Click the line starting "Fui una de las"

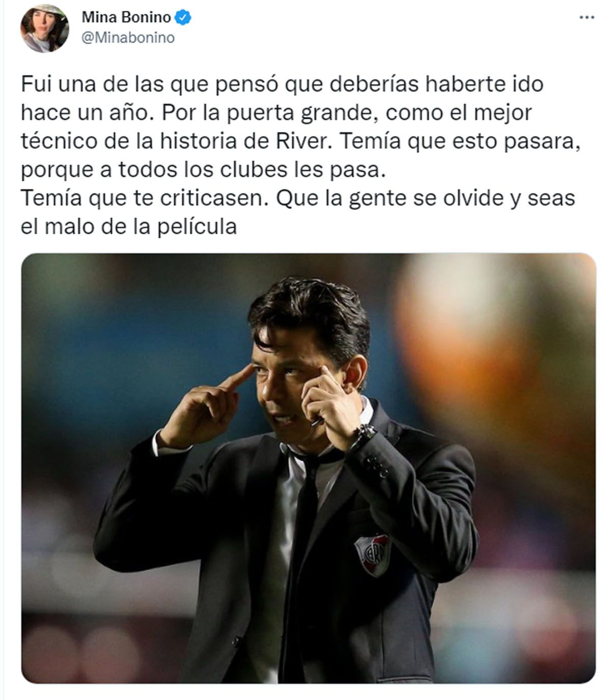point(282,84)
